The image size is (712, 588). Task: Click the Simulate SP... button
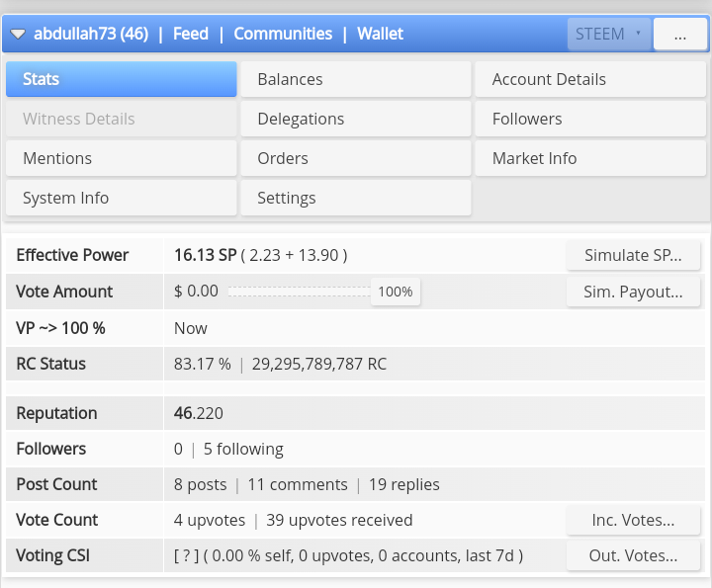633,255
